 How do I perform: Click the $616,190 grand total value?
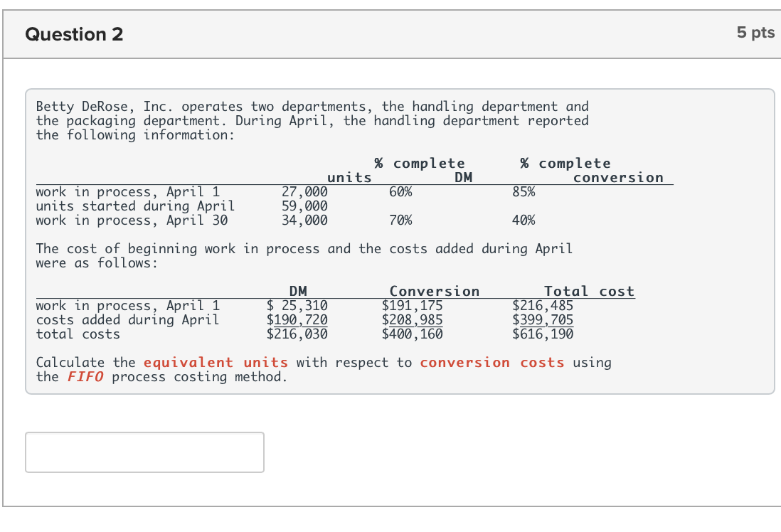point(543,334)
